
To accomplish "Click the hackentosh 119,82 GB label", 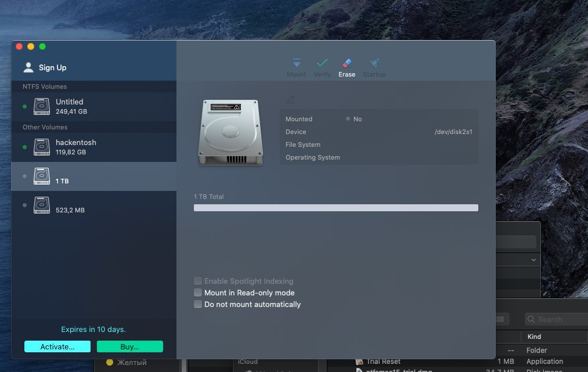I will coord(76,147).
